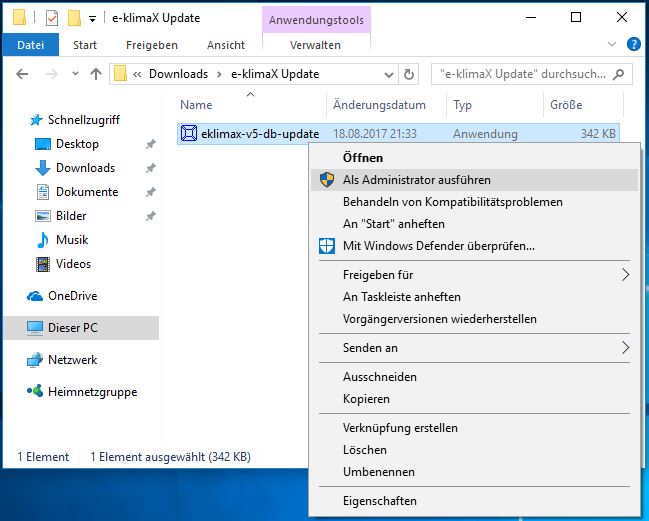The height and width of the screenshot is (521, 649).
Task: Open the blue Datei menu tab
Action: [31, 45]
